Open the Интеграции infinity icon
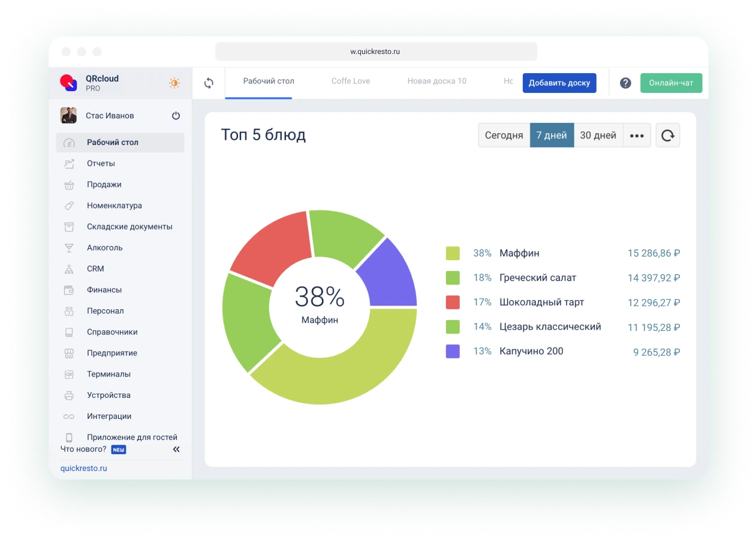 [70, 416]
